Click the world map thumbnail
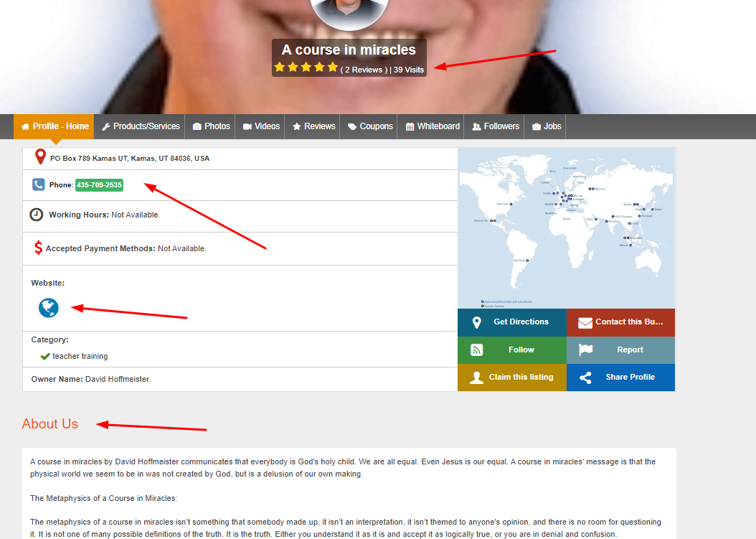This screenshot has width=756, height=539. click(566, 226)
